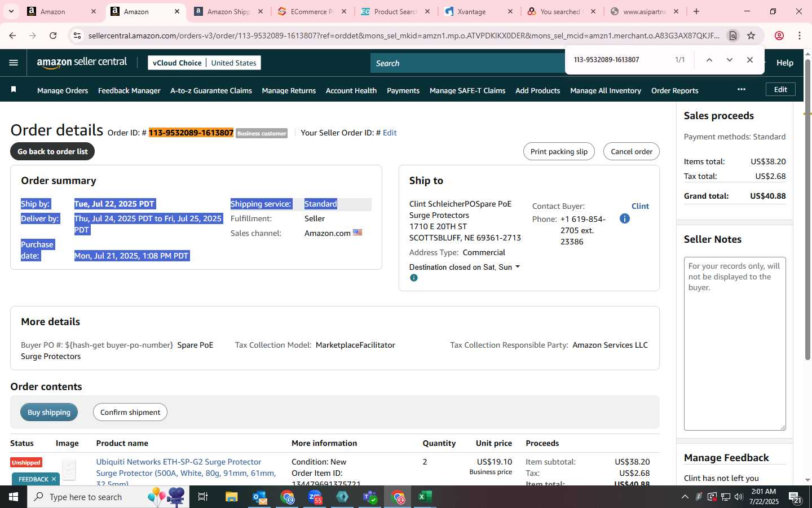Open the three-dots overflow nav menu
Screen dimensions: 812x508
(741, 89)
